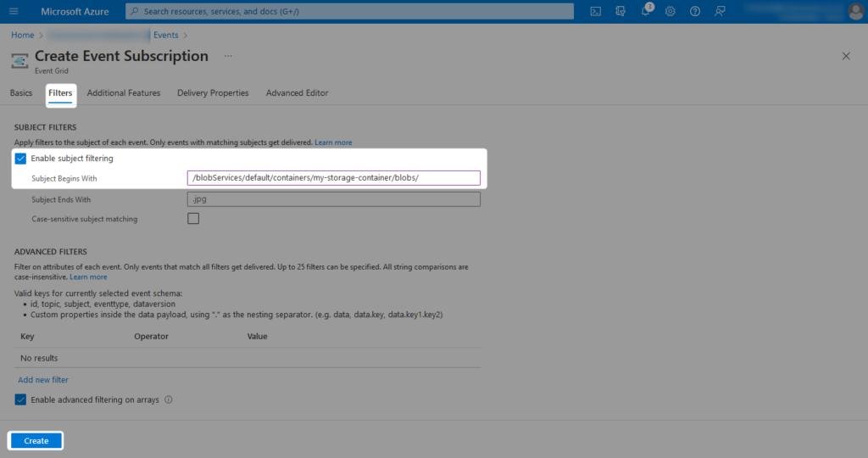Close the Create Event Subscription pane

point(845,56)
